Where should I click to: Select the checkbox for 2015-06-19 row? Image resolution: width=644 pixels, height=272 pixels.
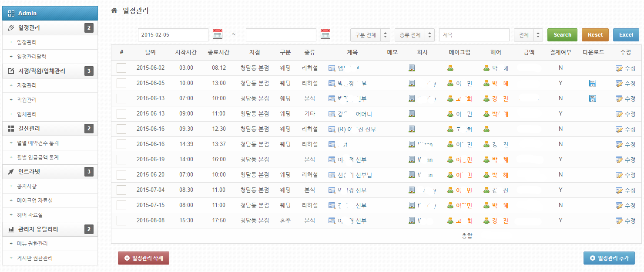pos(121,160)
